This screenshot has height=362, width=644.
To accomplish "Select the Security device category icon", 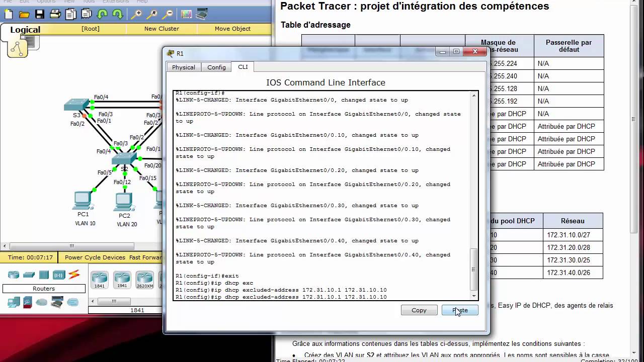I will coord(28,302).
